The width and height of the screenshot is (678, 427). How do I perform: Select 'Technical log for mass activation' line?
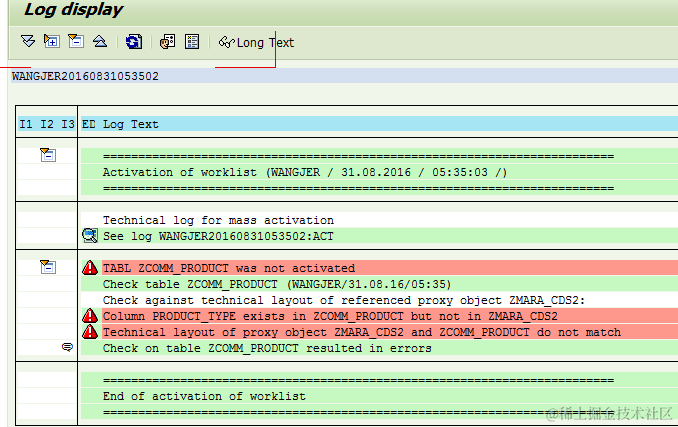click(218, 220)
